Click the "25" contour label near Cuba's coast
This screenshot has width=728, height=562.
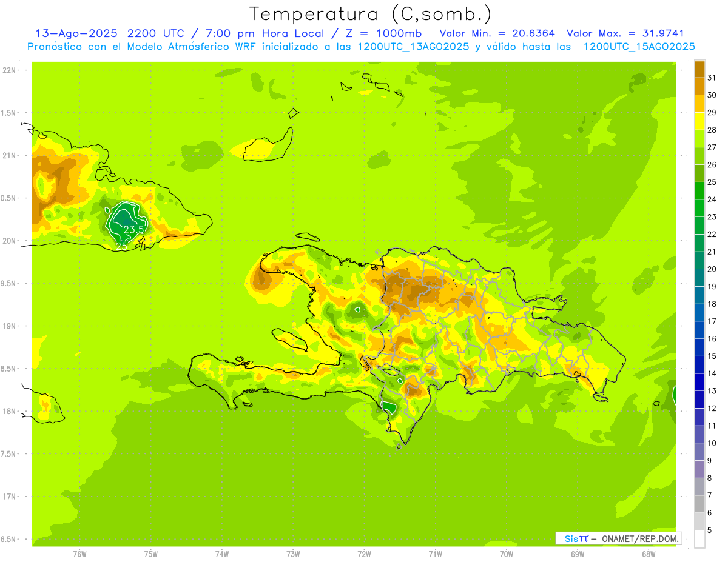pos(121,246)
